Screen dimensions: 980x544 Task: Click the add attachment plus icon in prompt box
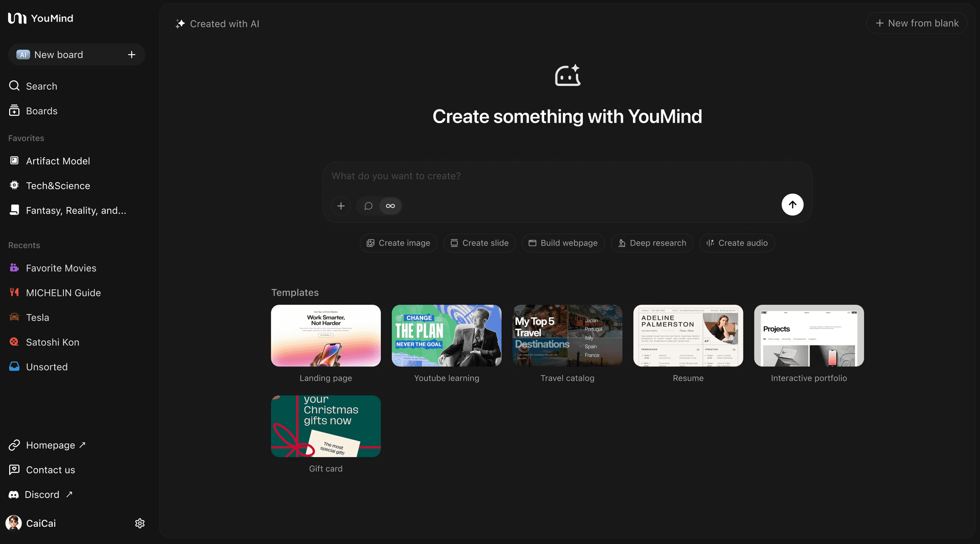tap(341, 206)
